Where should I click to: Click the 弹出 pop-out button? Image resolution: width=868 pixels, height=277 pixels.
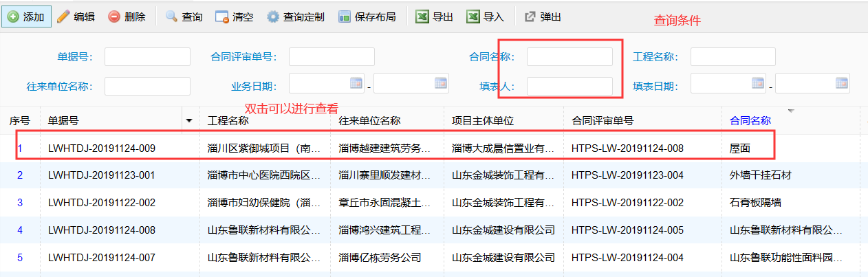click(543, 16)
